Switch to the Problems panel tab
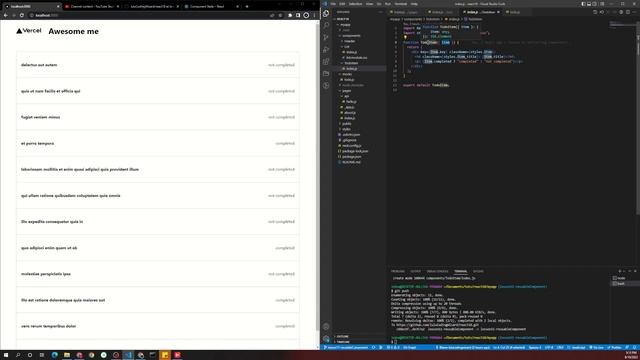Viewport: 640px width, 360px height. coord(398,271)
